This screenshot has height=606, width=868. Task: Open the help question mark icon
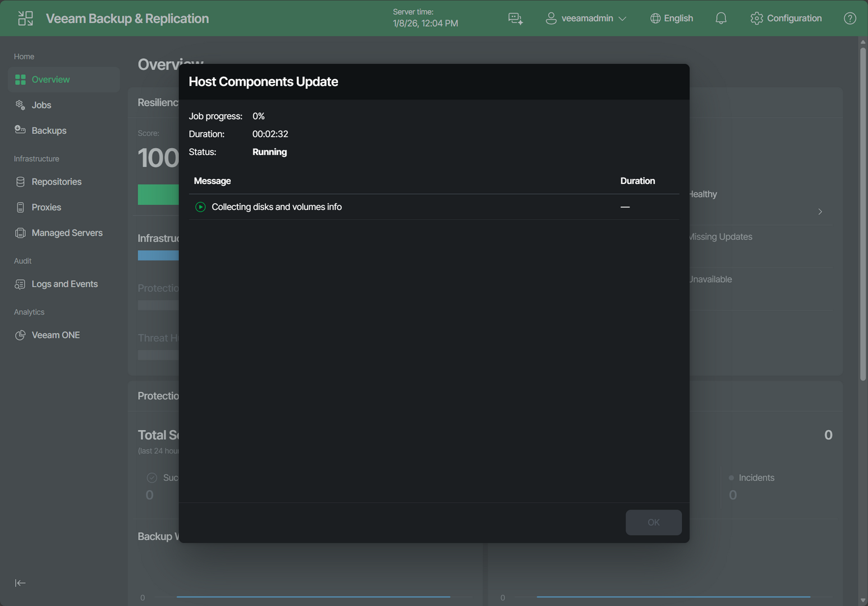850,19
